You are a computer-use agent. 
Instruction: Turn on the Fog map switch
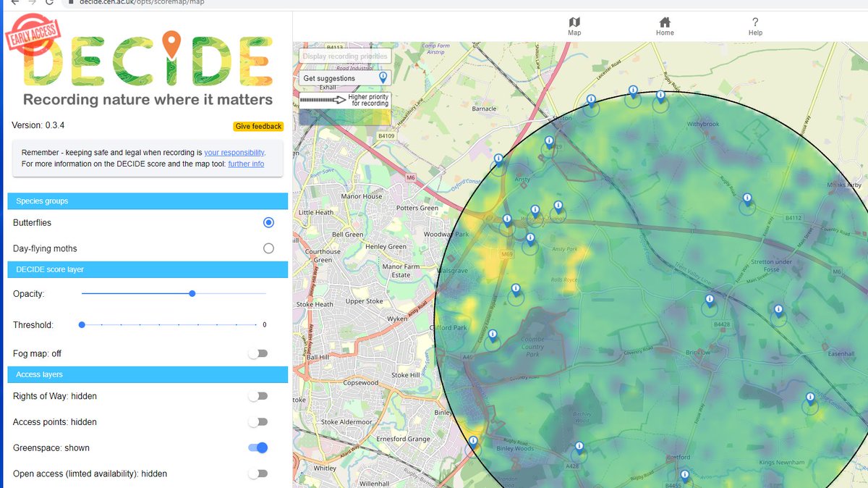[258, 353]
